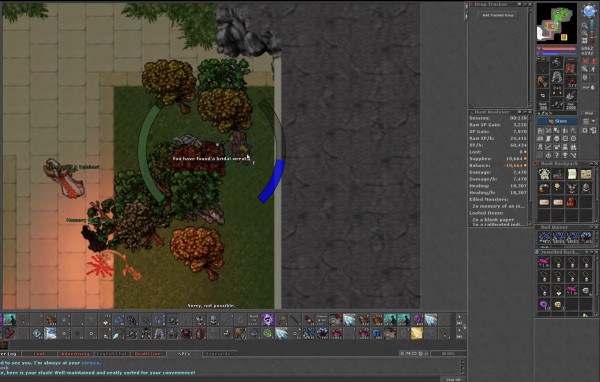The width and height of the screenshot is (600, 382).
Task: Switch to the Loot chat tab
Action: coord(39,354)
